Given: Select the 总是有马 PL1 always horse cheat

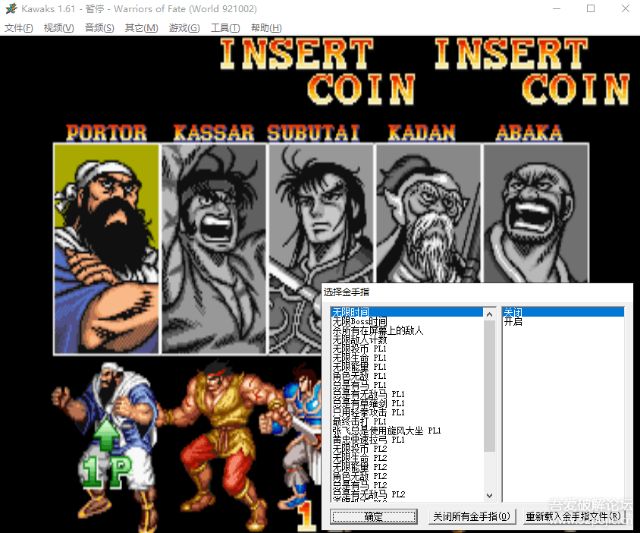Looking at the screenshot, I should [407, 385].
